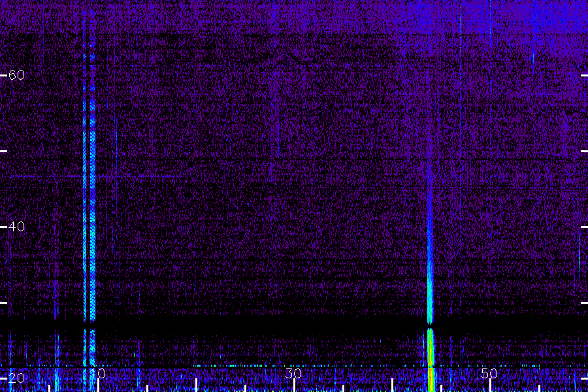
Task: Click the horizontal axis label 50
Action: tap(489, 373)
